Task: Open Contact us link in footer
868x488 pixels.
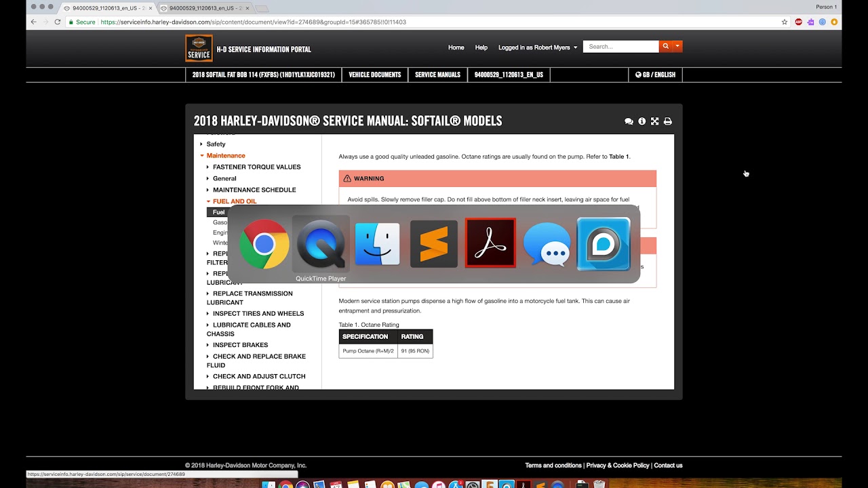Action: tap(669, 466)
